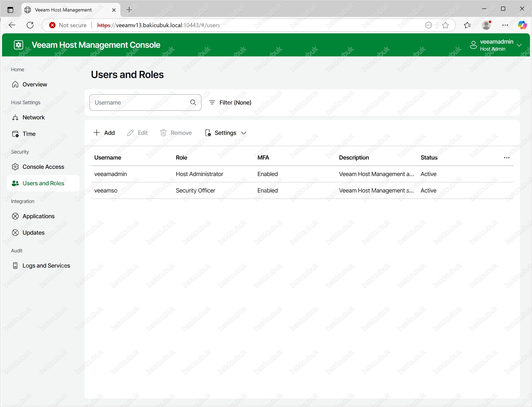
Task: Click the tab actions menu icon
Action: click(x=10, y=10)
